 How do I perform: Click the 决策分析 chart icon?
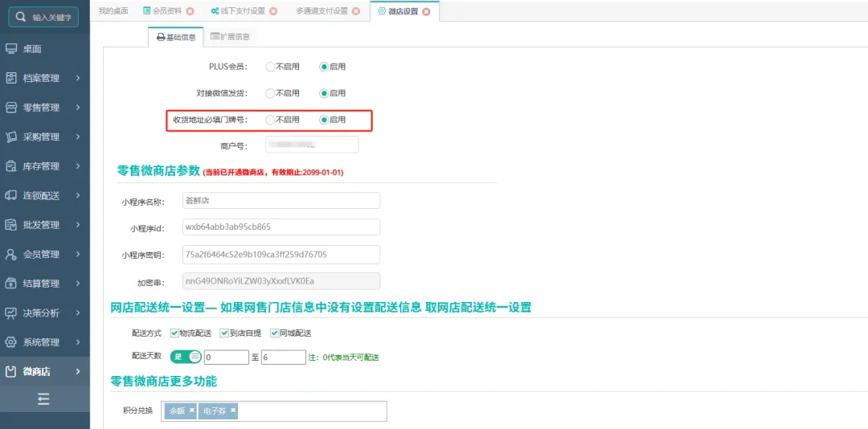click(11, 313)
